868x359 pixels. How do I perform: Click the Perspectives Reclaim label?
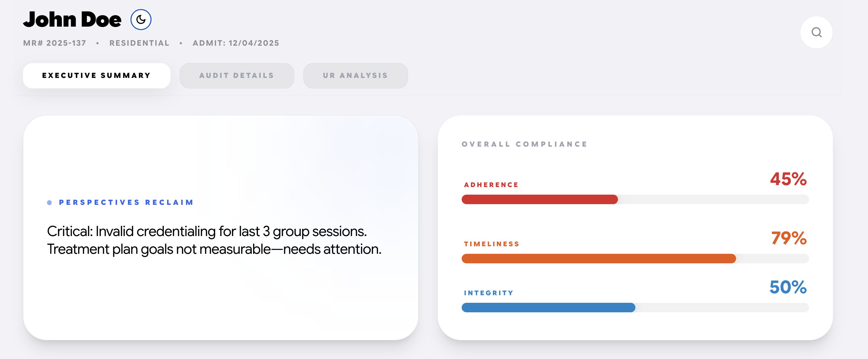[126, 203]
